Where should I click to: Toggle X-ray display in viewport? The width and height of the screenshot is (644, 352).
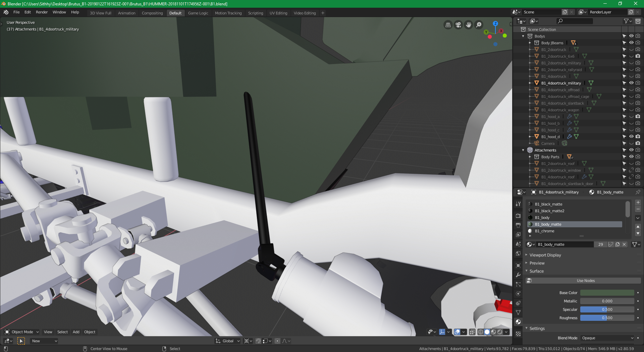(x=472, y=332)
